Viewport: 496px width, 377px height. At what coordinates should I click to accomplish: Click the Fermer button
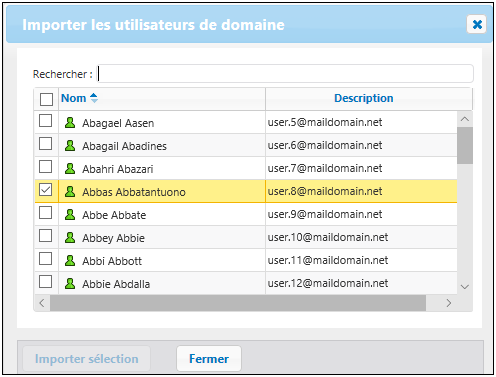coord(209,359)
